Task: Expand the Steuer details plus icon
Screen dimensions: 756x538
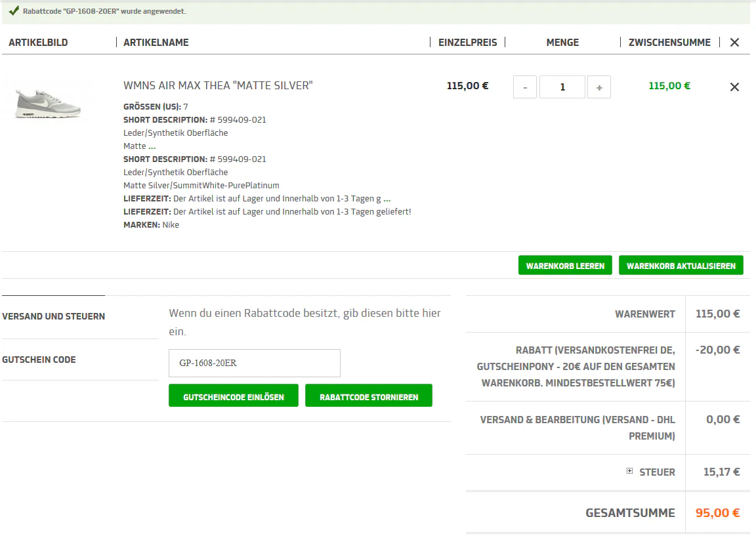Action: click(x=629, y=471)
